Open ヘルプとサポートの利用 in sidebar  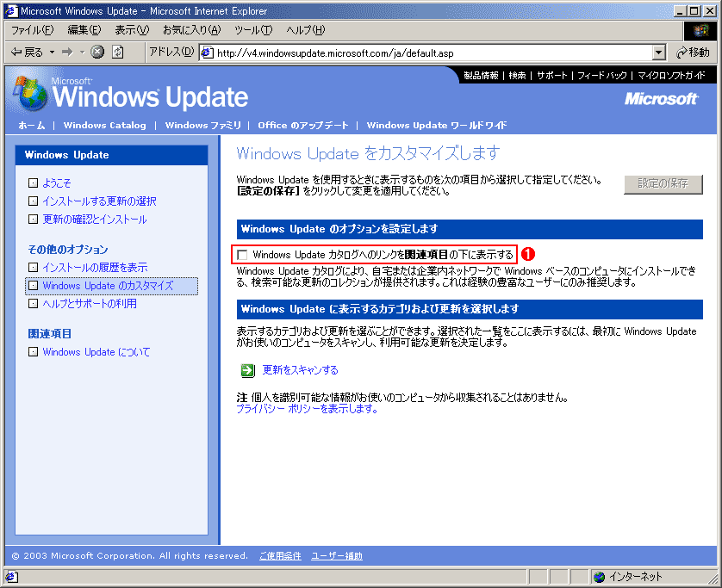coord(90,304)
